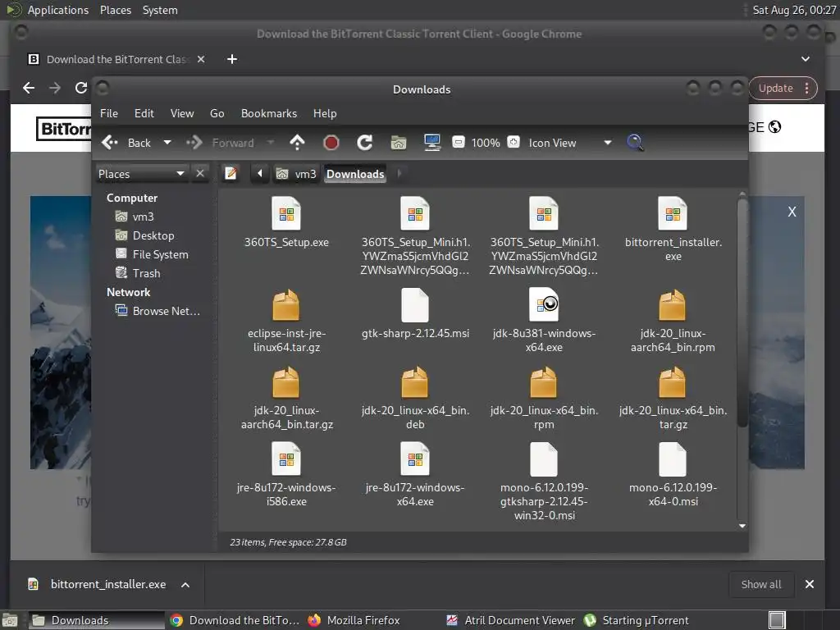Image resolution: width=840 pixels, height=630 pixels.
Task: Toggle the location text entry pencil icon
Action: point(231,174)
